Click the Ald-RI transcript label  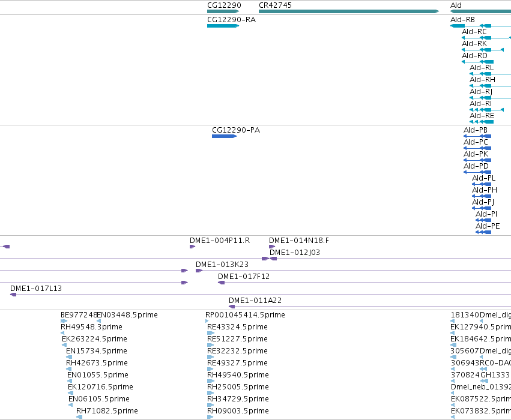click(480, 104)
